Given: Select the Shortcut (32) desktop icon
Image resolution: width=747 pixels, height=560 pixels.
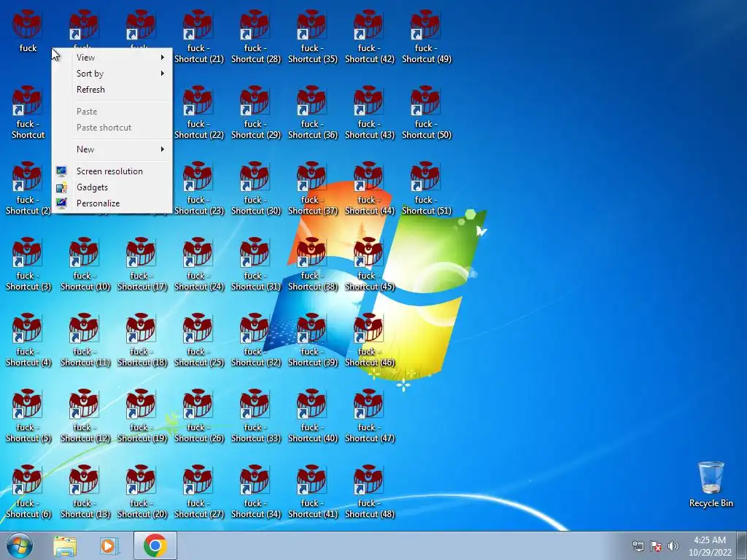Looking at the screenshot, I should tap(256, 341).
